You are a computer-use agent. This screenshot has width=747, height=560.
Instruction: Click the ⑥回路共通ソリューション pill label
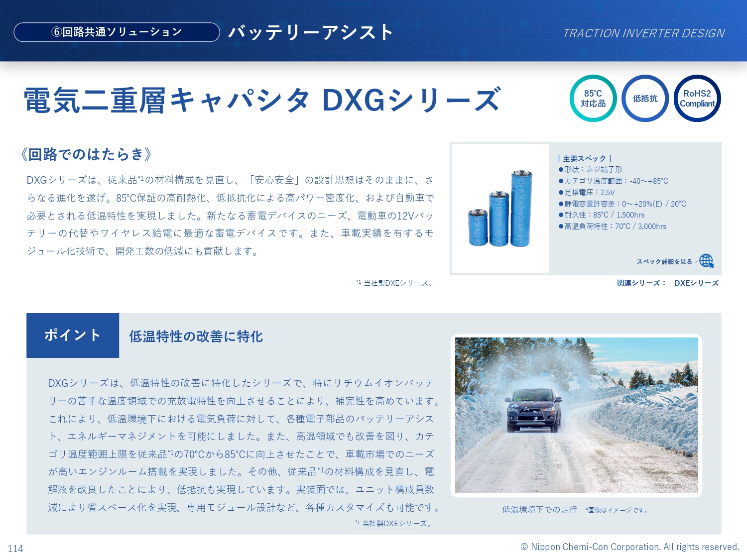point(117,32)
